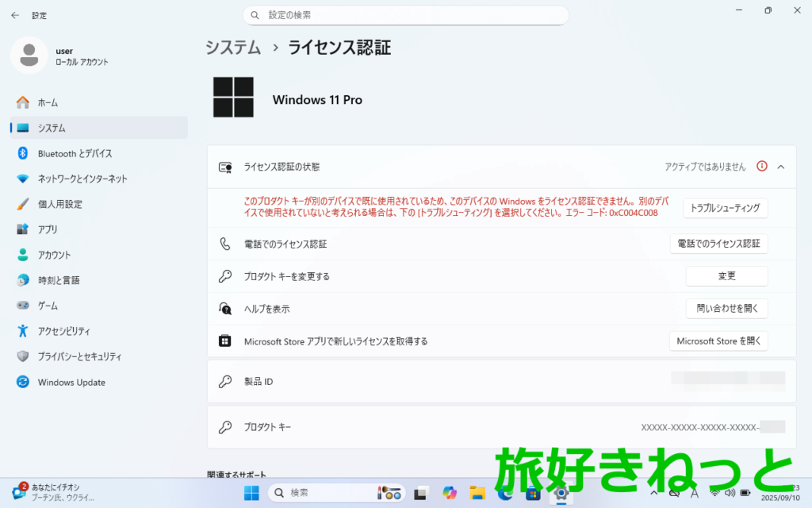Go back with the arrow next to 設定
Image resolution: width=812 pixels, height=508 pixels.
(x=15, y=16)
